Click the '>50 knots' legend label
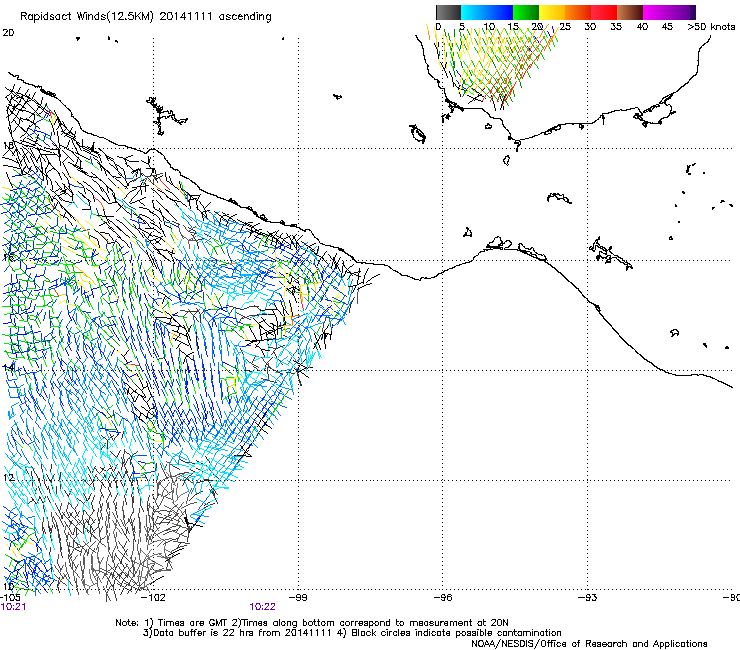 (711, 27)
